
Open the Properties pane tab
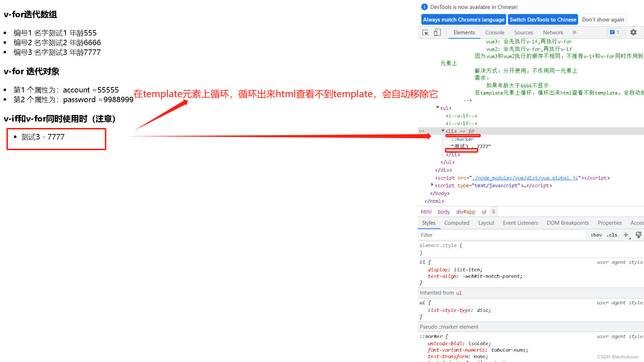(x=610, y=223)
